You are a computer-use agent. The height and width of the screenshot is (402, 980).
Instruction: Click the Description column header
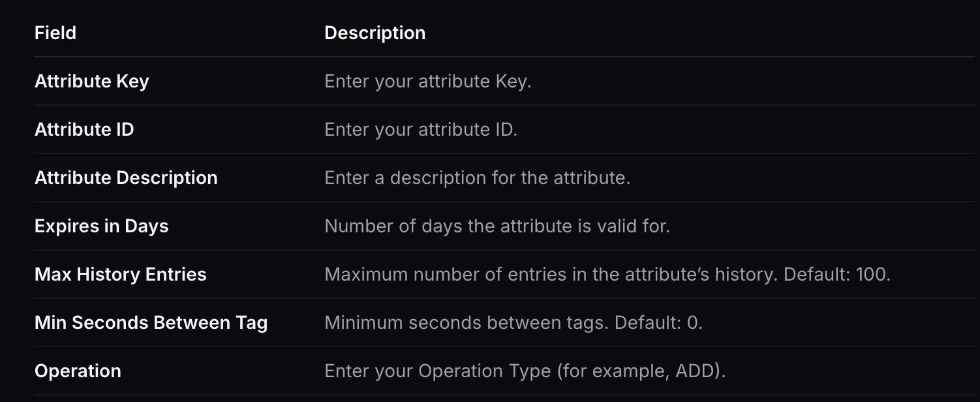click(x=375, y=33)
